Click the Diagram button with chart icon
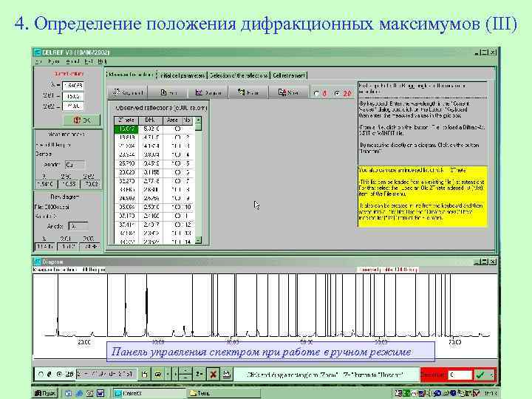Screen dimensions: 532x399 pos(208,92)
